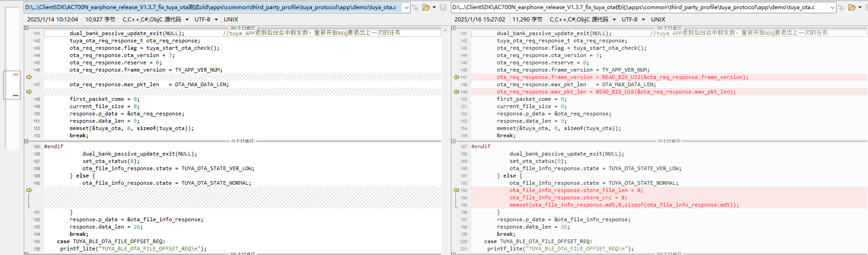Click the left pane file path input field
Viewport: 868px width, 255px height.
click(x=213, y=7)
